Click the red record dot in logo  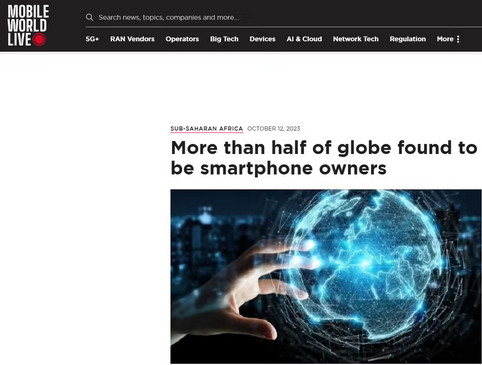click(39, 40)
